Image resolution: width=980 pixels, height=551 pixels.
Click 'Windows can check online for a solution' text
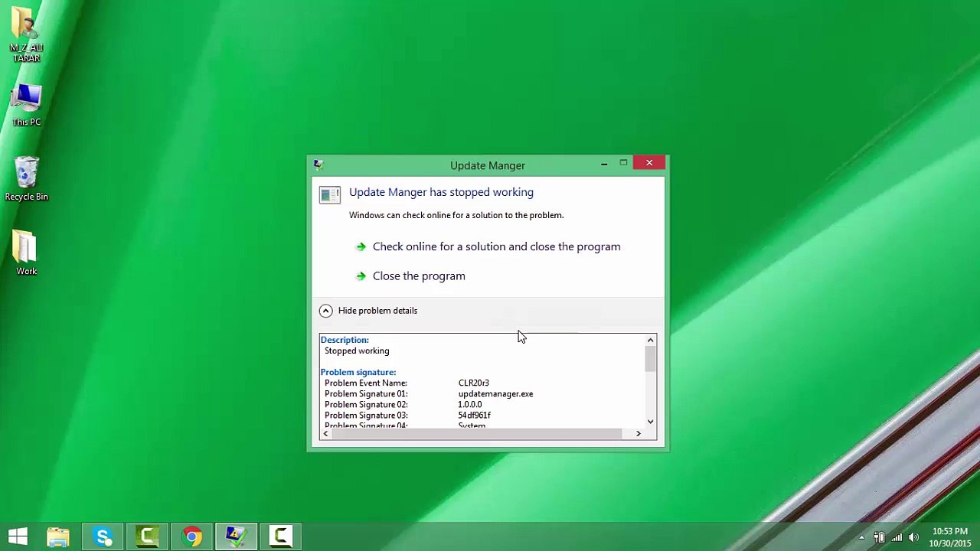tap(456, 215)
